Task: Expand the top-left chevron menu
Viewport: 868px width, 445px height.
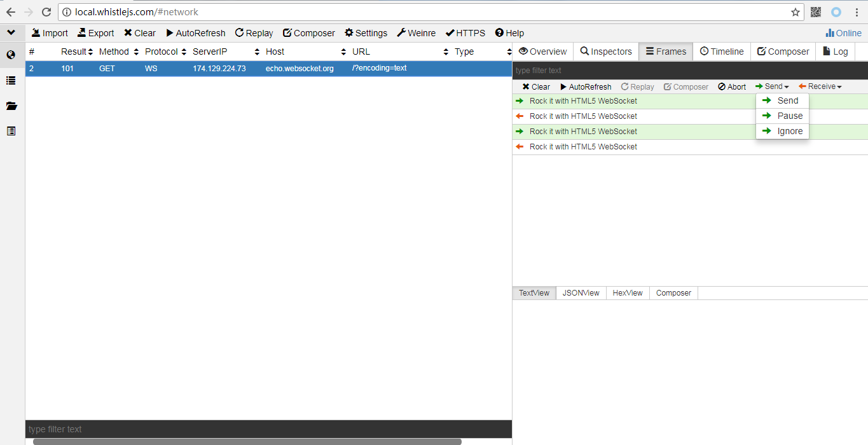Action: tap(11, 32)
